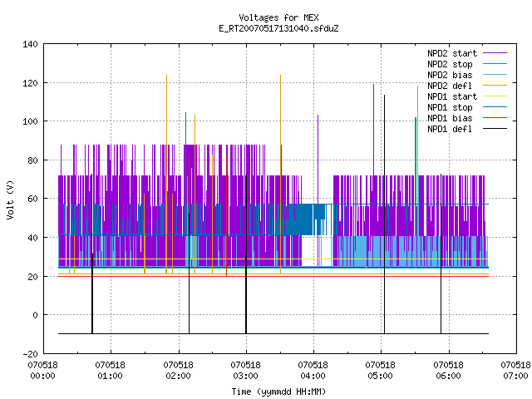Click the Volt (V) axis label
This screenshot has width=532, height=399.
(10, 199)
